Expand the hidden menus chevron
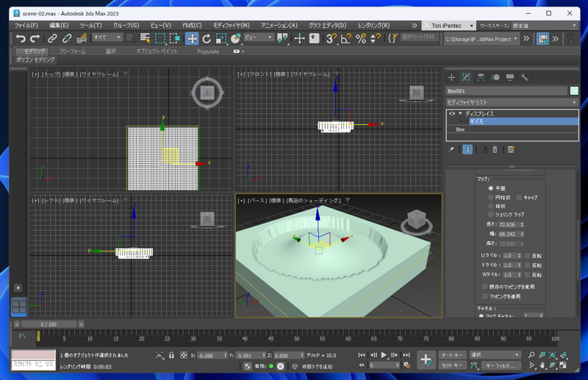Screen dimensions: 588x380 pyautogui.click(x=414, y=26)
